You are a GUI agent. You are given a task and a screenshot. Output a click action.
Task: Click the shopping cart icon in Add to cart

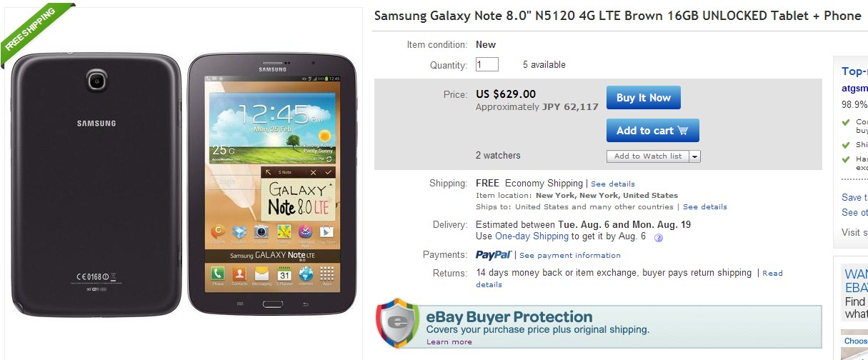pos(683,131)
